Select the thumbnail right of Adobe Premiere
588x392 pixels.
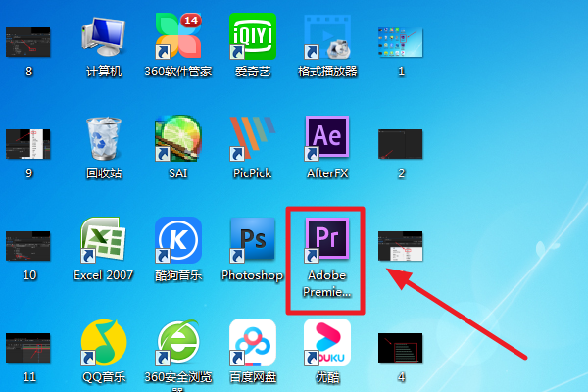[x=401, y=246]
